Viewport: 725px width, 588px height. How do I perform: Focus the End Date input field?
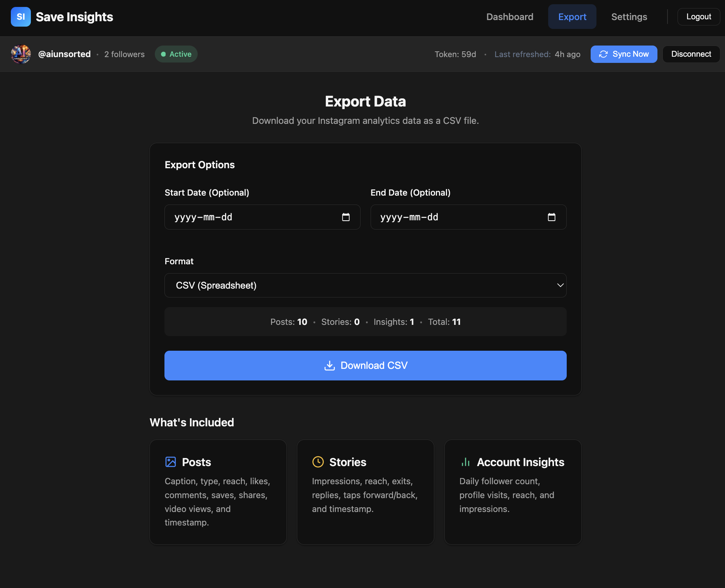pyautogui.click(x=469, y=217)
